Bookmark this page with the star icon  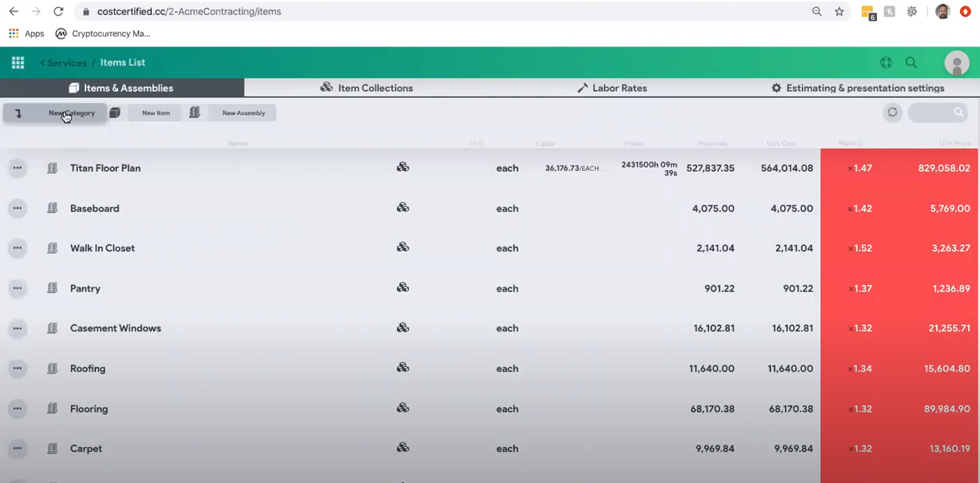(839, 11)
